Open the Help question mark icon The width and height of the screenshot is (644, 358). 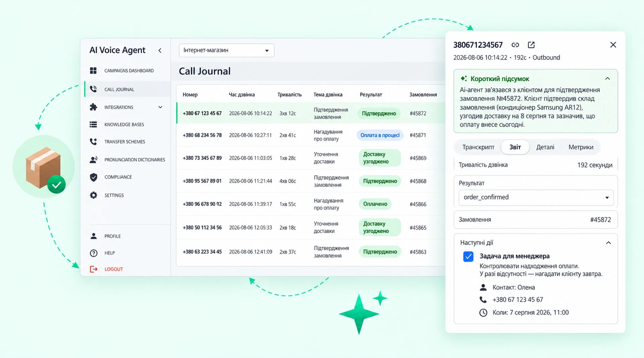(x=94, y=253)
